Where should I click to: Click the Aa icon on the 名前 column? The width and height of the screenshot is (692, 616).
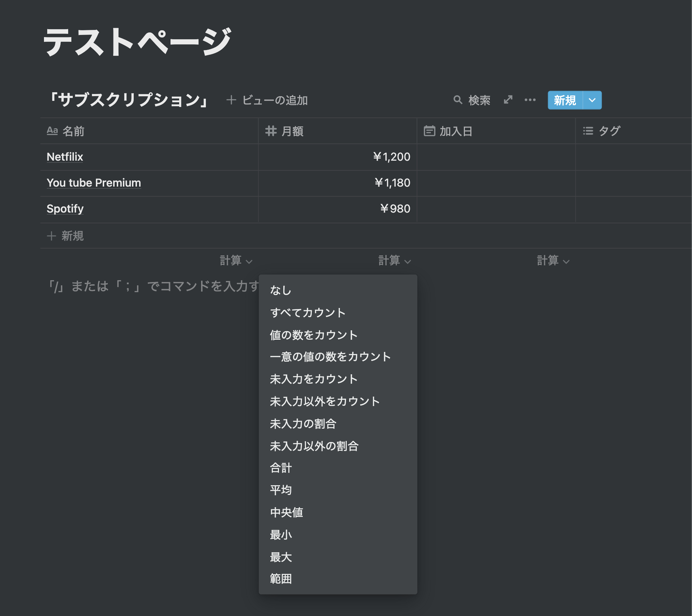click(x=53, y=131)
